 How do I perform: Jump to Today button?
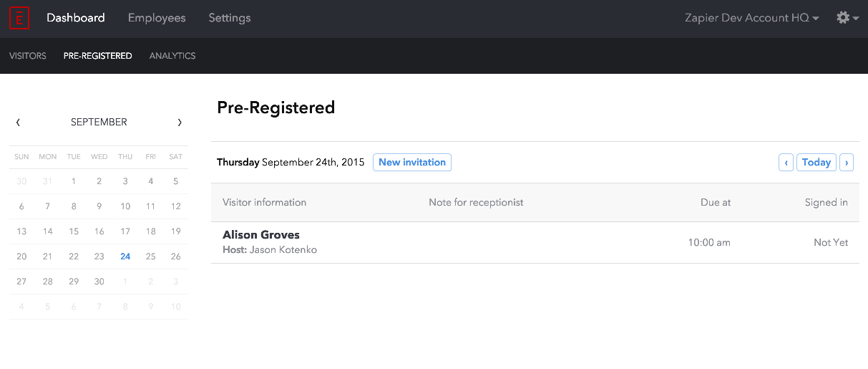click(816, 163)
